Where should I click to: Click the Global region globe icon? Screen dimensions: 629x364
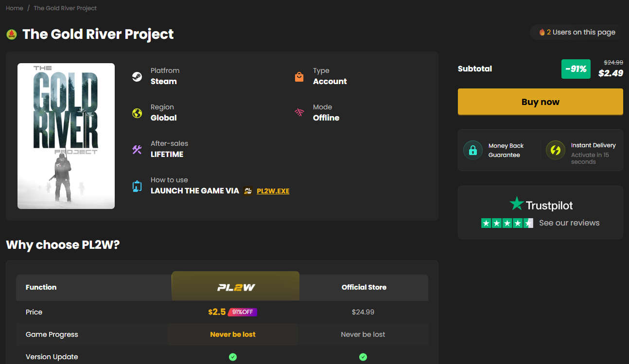[137, 113]
